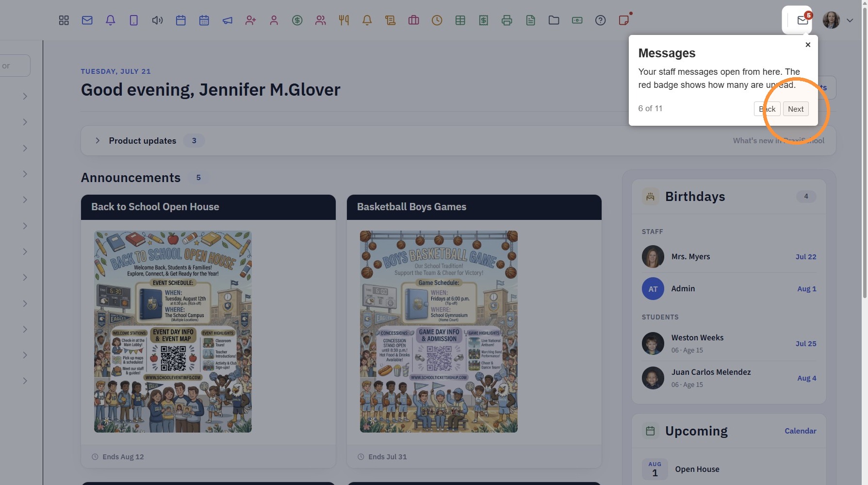
Task: Click the megaphone announcements icon
Action: (228, 20)
